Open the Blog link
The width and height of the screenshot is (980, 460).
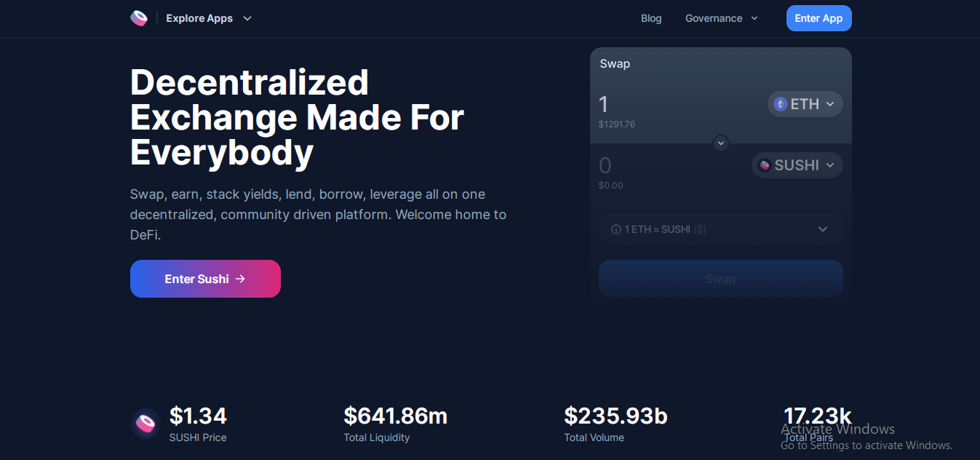(x=651, y=18)
